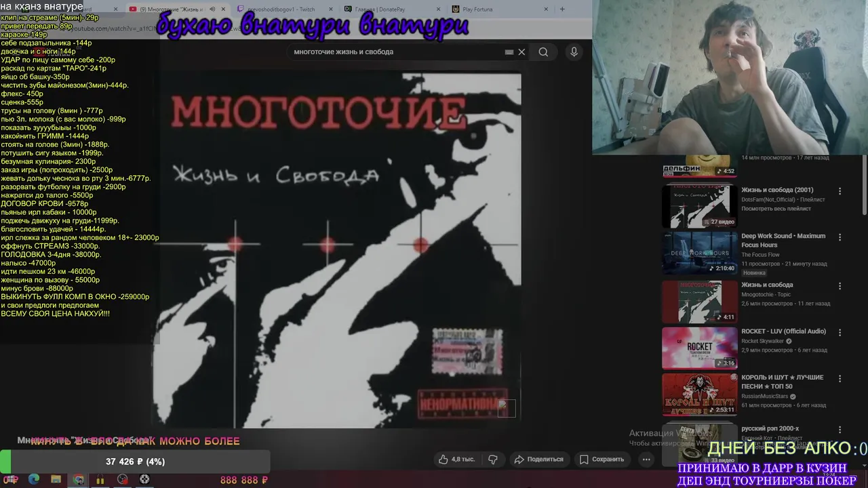Open File Explorer from the taskbar
868x488 pixels.
pos(56,479)
